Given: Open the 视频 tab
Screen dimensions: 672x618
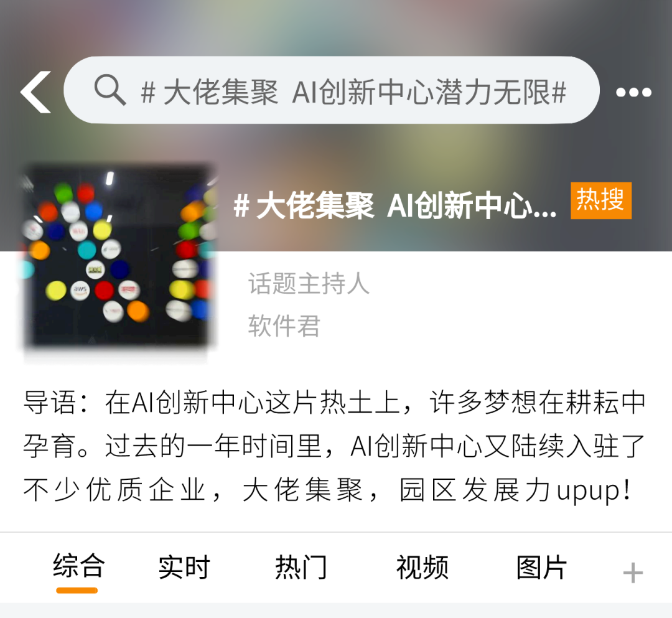Looking at the screenshot, I should pos(422,567).
